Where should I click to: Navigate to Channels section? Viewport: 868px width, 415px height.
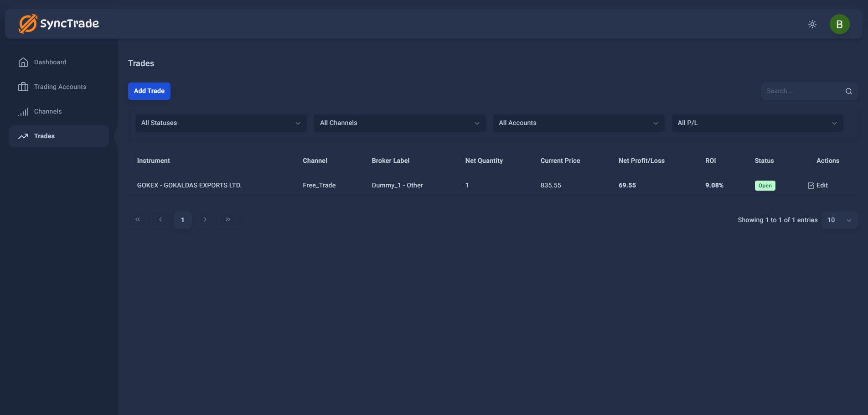click(x=48, y=111)
